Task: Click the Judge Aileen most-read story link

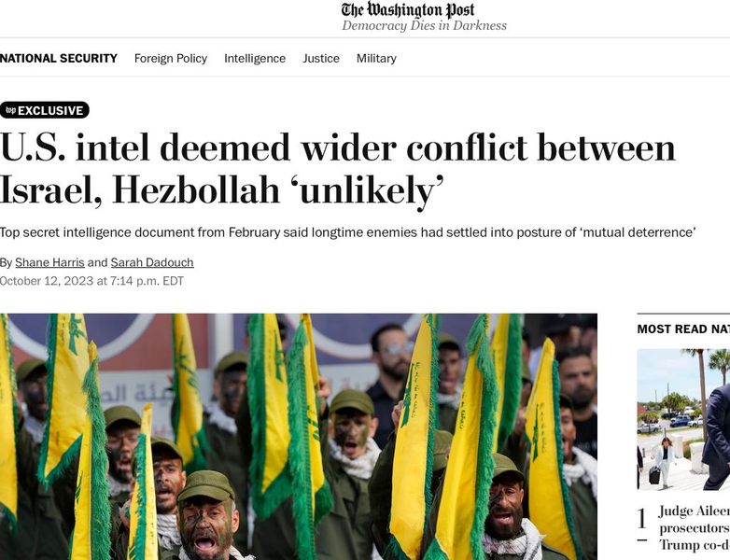Action: pos(695,528)
